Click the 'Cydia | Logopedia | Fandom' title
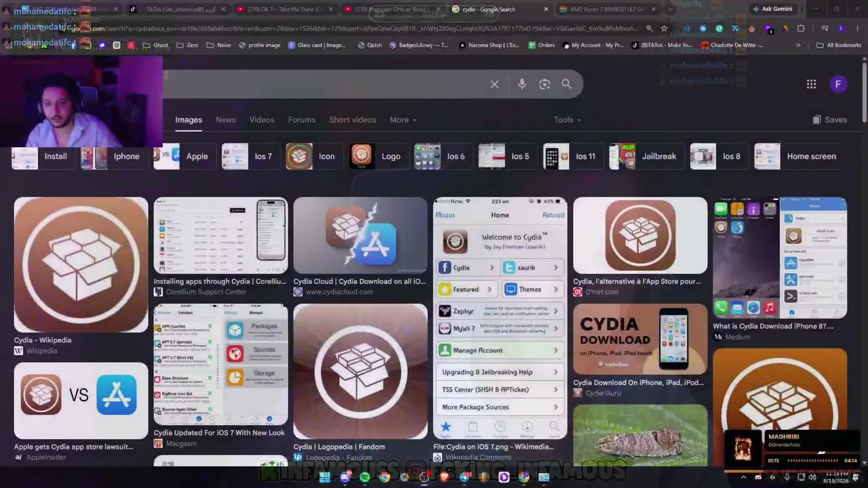This screenshot has width=868, height=488. (x=339, y=447)
